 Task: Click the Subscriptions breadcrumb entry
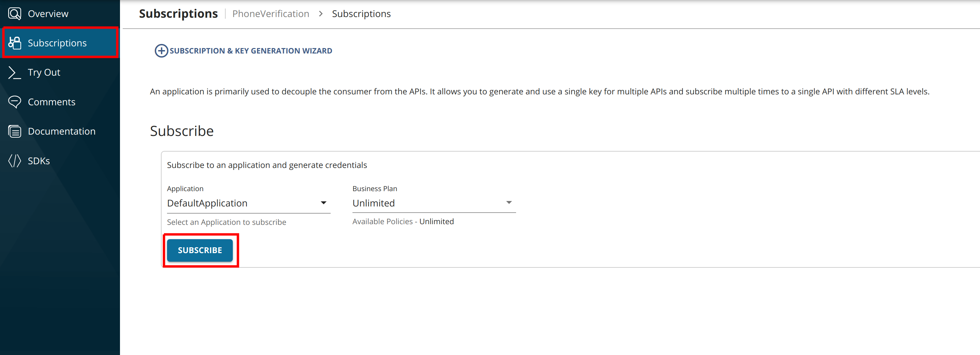[x=361, y=14]
